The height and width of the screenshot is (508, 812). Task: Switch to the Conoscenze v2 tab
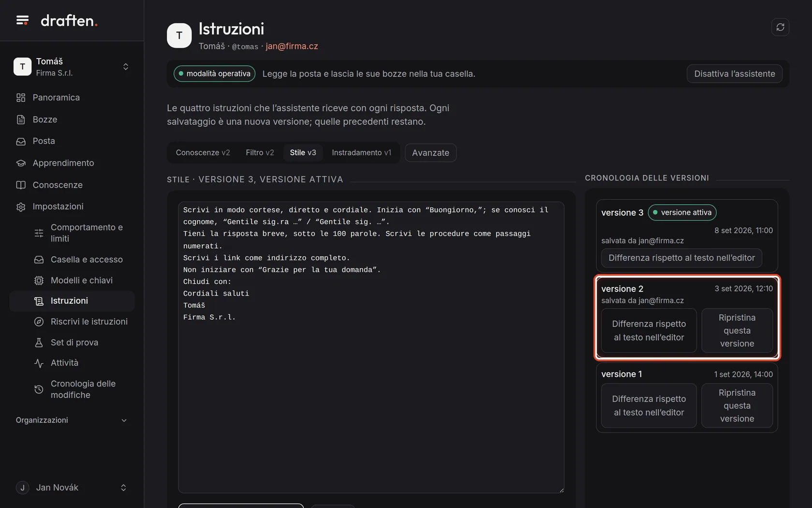click(203, 152)
